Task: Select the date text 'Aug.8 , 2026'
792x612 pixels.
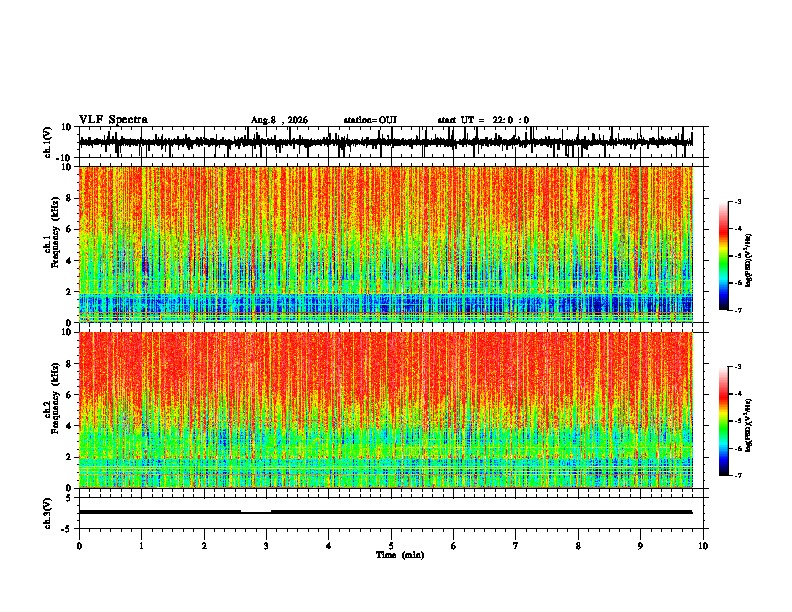Action: pyautogui.click(x=279, y=120)
